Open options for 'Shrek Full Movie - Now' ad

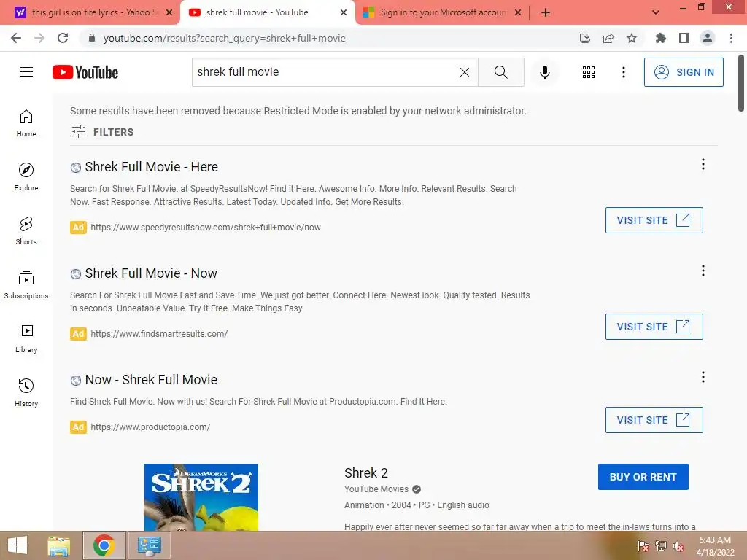pyautogui.click(x=703, y=271)
